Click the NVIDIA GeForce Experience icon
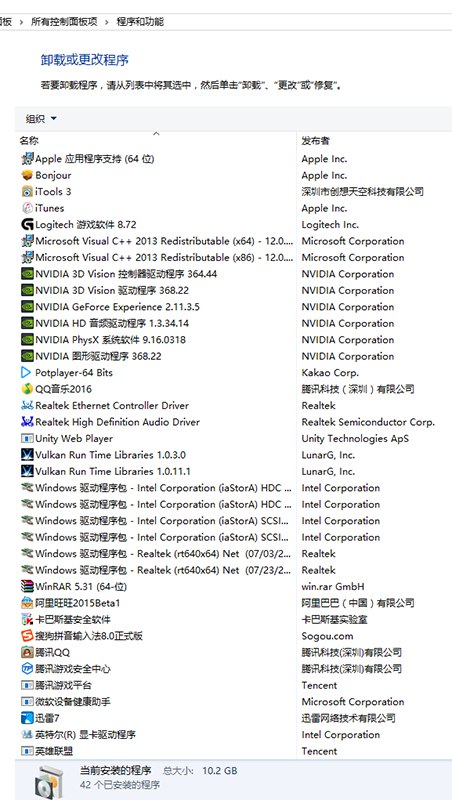The height and width of the screenshot is (800, 452). [27, 307]
